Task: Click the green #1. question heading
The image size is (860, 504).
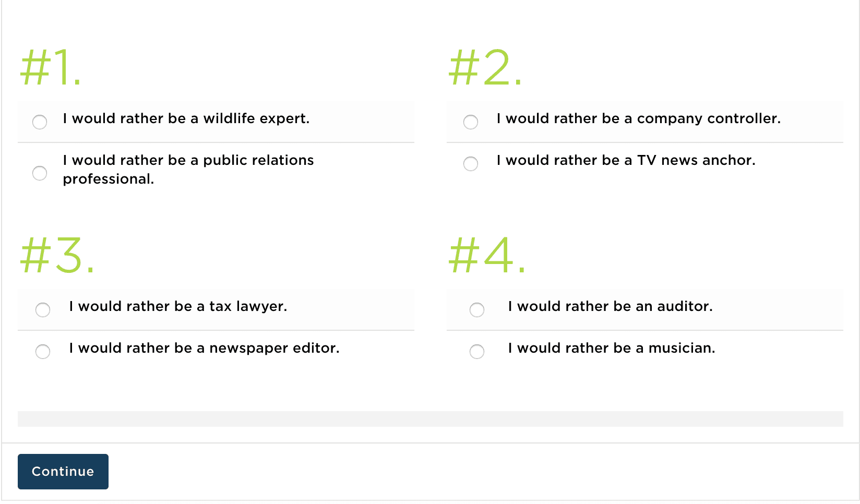Action: 51,67
